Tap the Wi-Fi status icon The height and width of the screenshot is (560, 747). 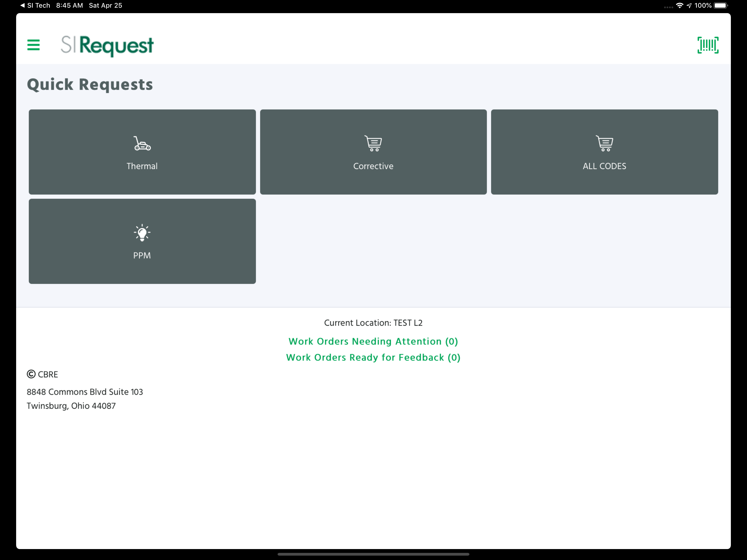click(679, 5)
